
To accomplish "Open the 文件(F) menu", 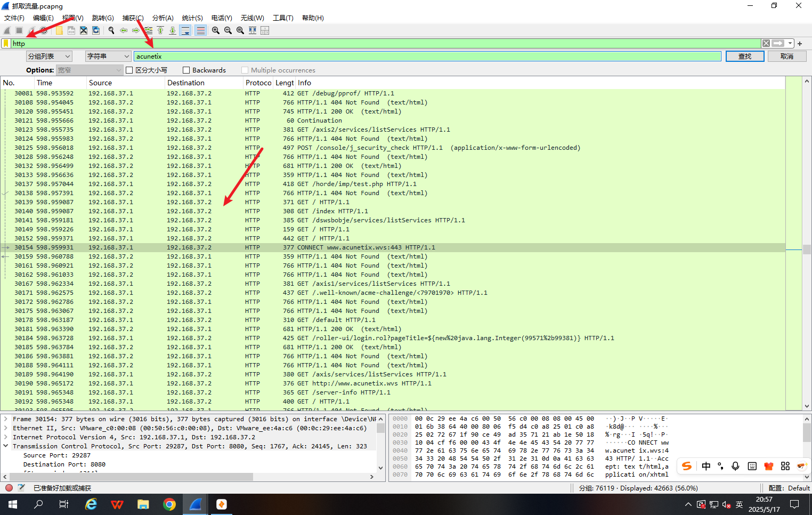I will pyautogui.click(x=14, y=18).
